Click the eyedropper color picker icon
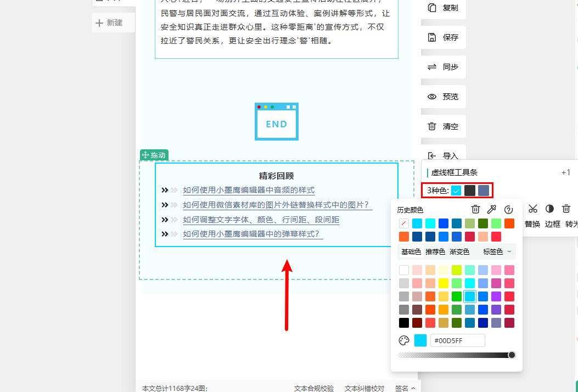This screenshot has height=392, width=578. [x=492, y=209]
